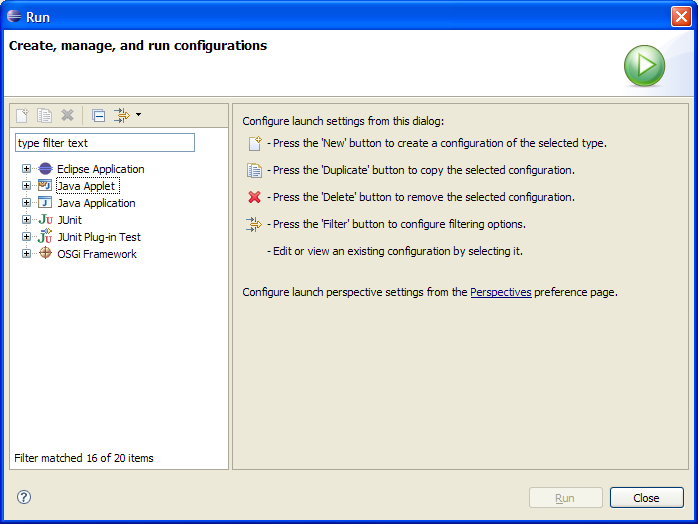Screen dimensions: 698x524
Task: Collapse all launch configurations in tree
Action: pos(98,116)
